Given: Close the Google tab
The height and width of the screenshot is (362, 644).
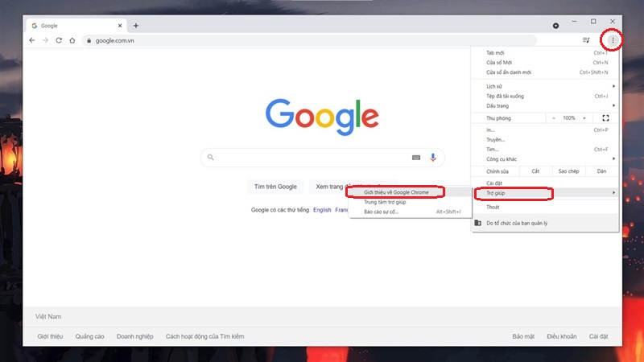Looking at the screenshot, I should (x=120, y=26).
